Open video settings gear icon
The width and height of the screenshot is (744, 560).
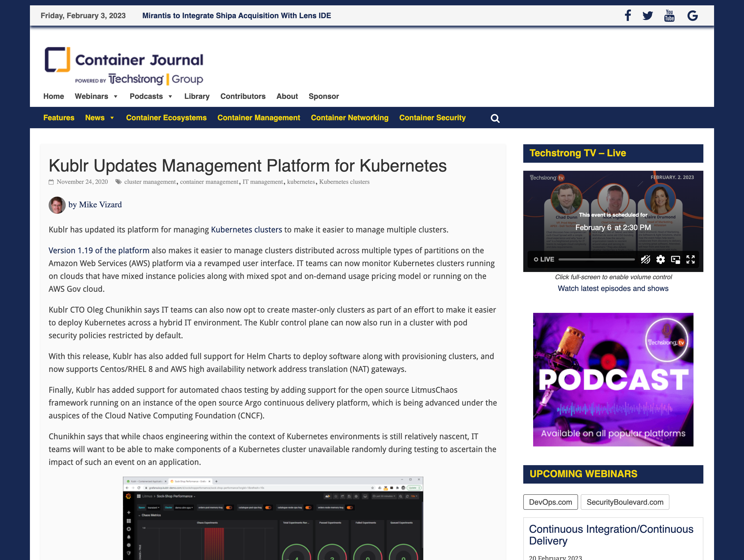tap(661, 259)
